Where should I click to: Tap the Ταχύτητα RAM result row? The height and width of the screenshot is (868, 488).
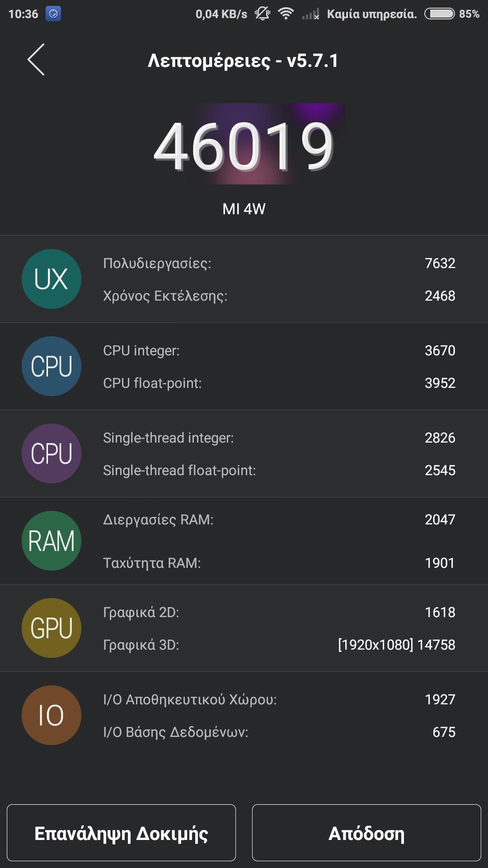click(279, 563)
